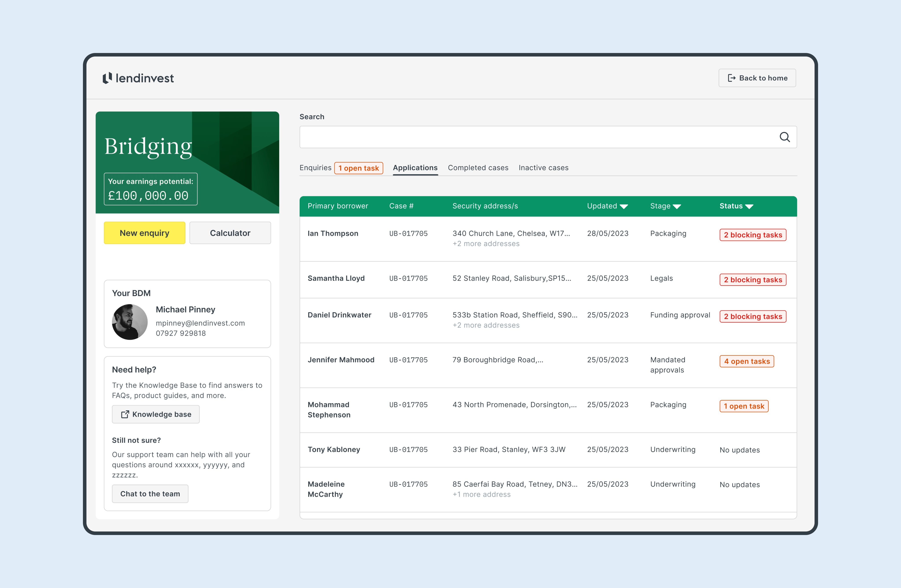The width and height of the screenshot is (901, 588).
Task: Open the Stage column dropdown
Action: (677, 206)
